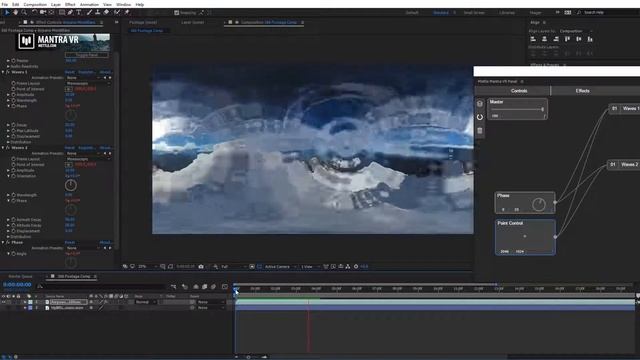Switch to Controls tab in Mantra panel
Screen dimensions: 640x360
coord(519,91)
